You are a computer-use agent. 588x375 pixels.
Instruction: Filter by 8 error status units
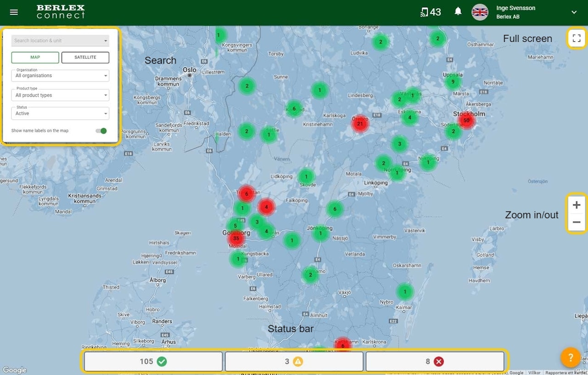pyautogui.click(x=435, y=362)
